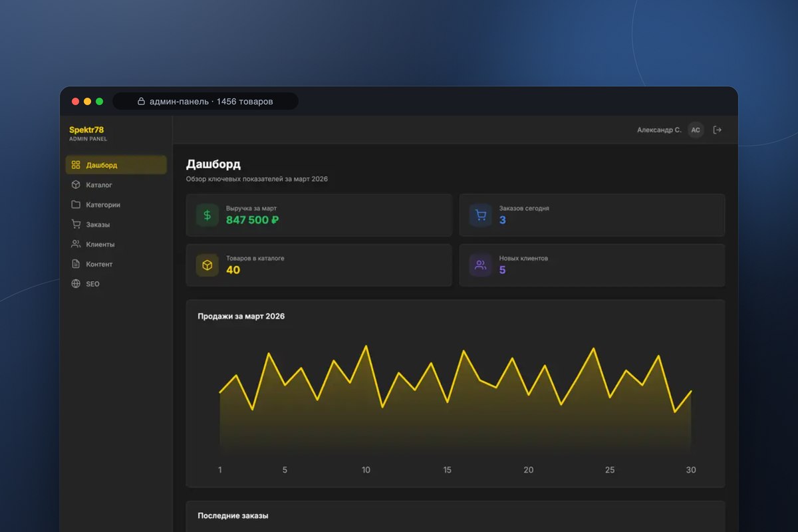Screen dimensions: 798x532
Task: Click the AC user avatar
Action: [696, 130]
